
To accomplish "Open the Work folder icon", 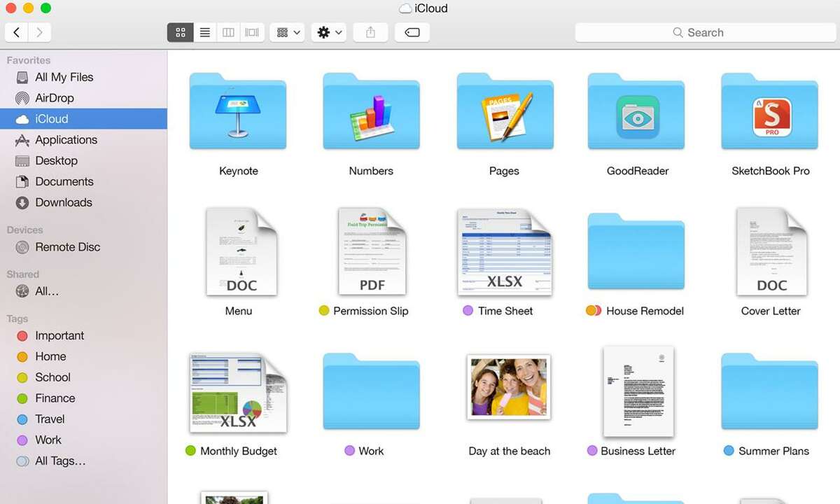I will pyautogui.click(x=371, y=392).
